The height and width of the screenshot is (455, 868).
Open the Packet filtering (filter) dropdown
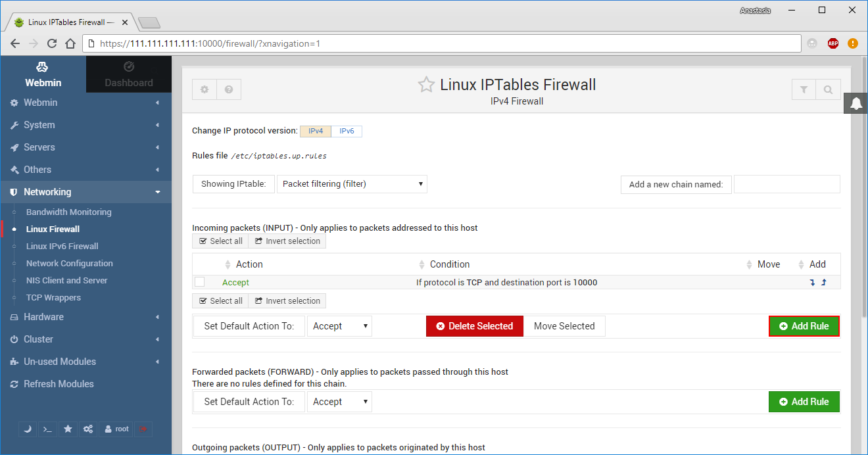[352, 183]
